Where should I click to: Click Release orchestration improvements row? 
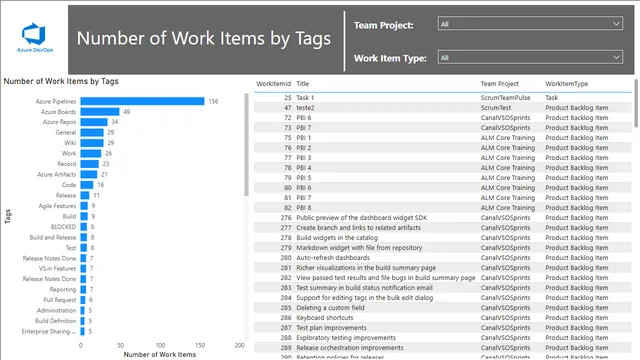[442, 348]
